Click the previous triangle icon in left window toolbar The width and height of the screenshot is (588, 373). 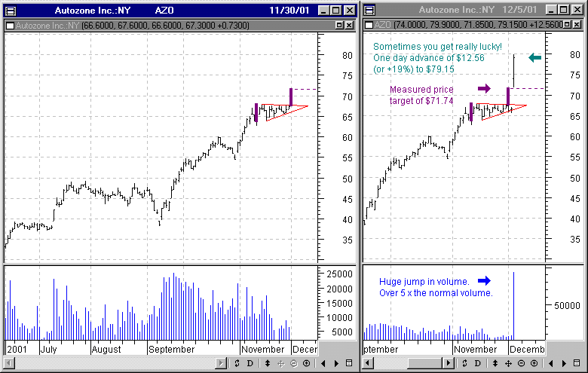coord(323,363)
